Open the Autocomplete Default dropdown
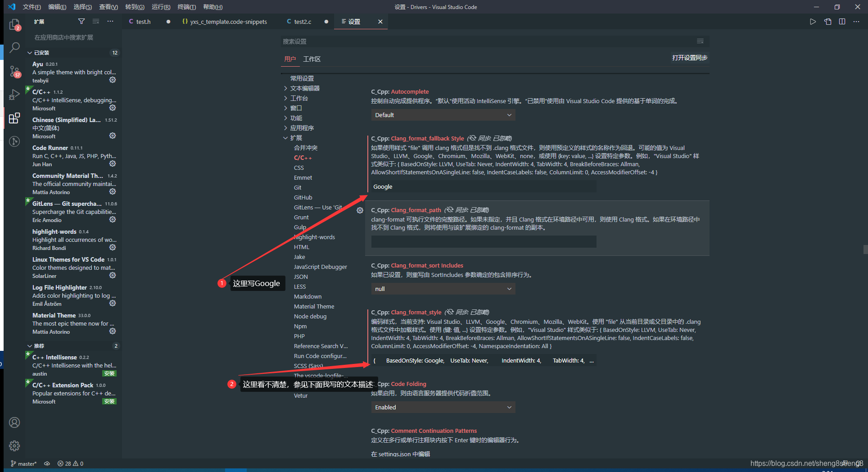868x472 pixels. click(443, 115)
